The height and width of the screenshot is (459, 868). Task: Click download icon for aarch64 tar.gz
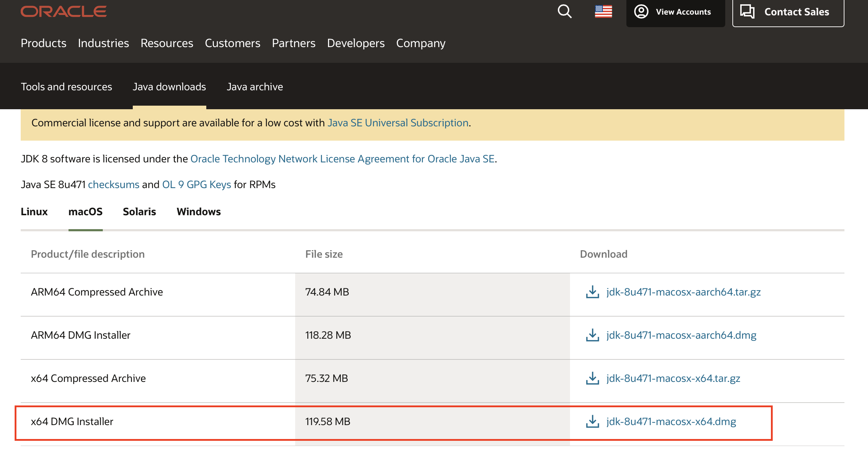pos(592,292)
